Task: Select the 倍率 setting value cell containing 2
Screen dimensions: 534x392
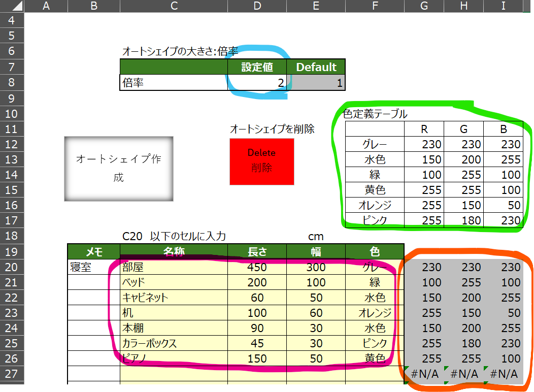Action: click(x=257, y=82)
